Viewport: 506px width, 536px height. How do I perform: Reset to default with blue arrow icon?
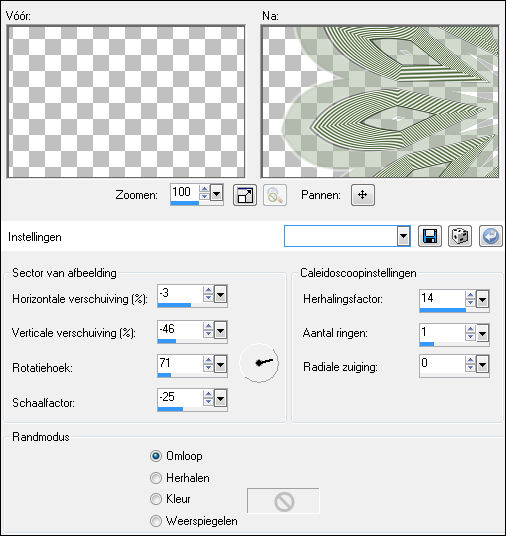pyautogui.click(x=491, y=236)
